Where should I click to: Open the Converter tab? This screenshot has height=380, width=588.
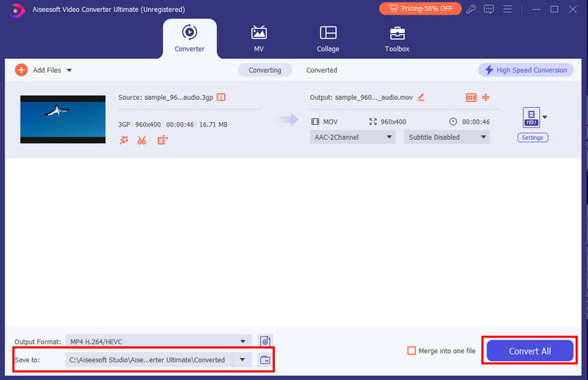190,39
